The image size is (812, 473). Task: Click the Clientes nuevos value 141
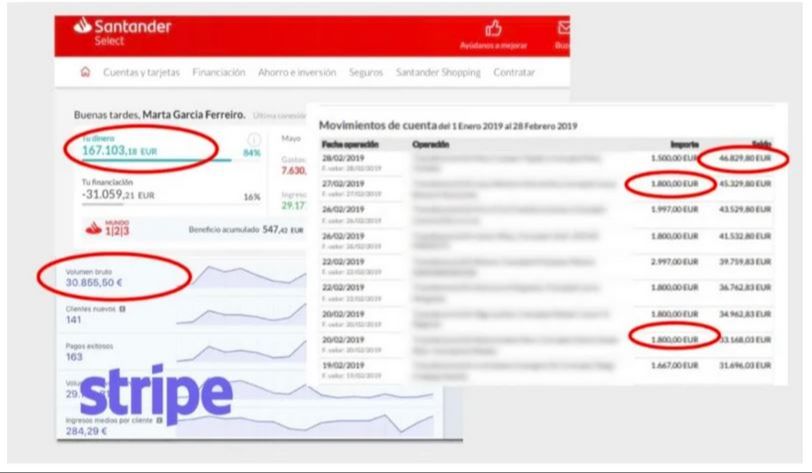click(74, 320)
